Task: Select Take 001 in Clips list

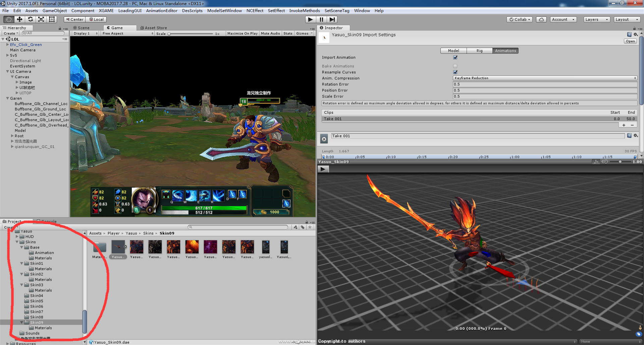Action: point(479,119)
